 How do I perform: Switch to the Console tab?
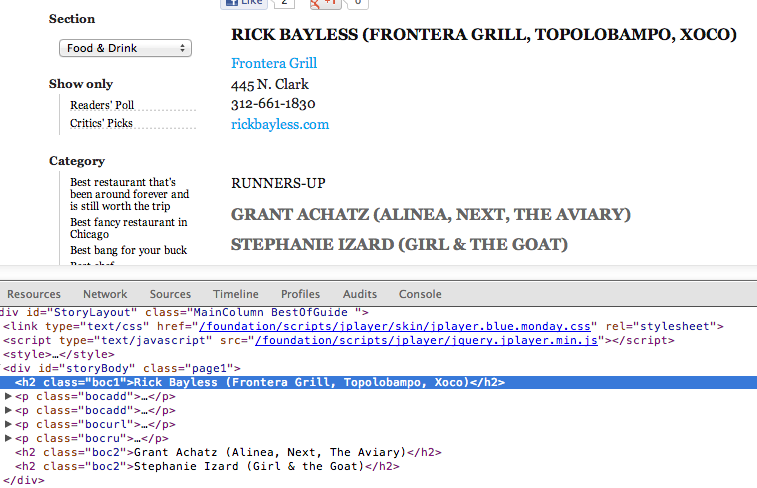coord(420,294)
